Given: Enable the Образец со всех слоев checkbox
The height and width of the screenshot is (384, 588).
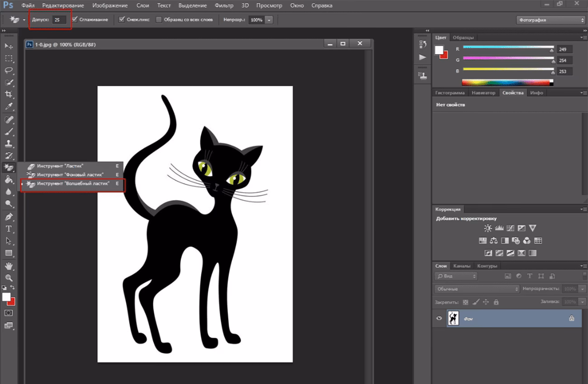Looking at the screenshot, I should click(x=159, y=19).
